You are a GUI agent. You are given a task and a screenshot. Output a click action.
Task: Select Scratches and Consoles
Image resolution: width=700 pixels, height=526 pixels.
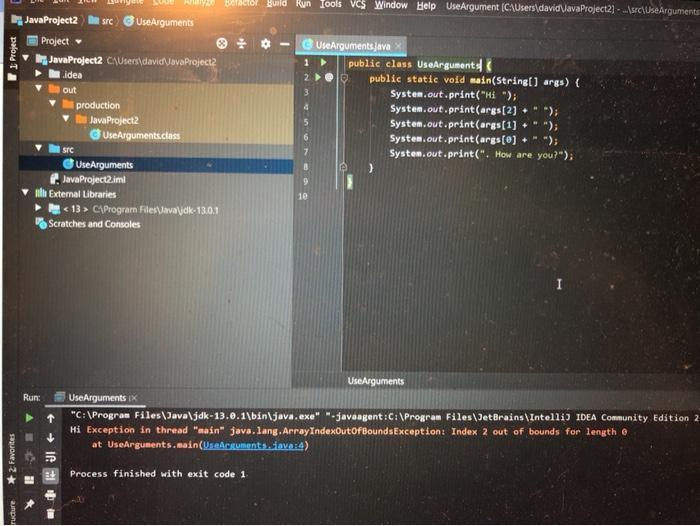(x=88, y=224)
